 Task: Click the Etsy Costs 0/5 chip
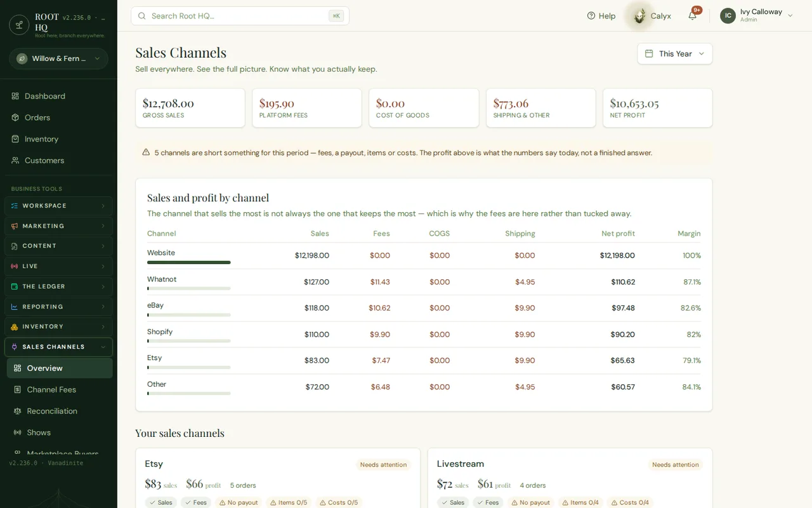click(x=339, y=502)
